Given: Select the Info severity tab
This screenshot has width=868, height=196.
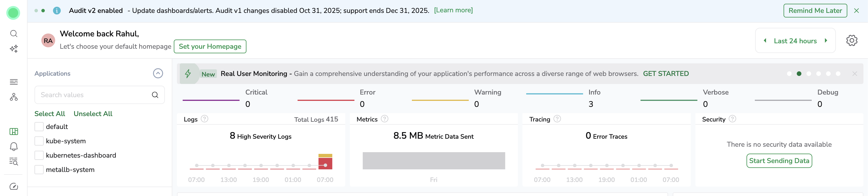Looking at the screenshot, I should point(594,93).
